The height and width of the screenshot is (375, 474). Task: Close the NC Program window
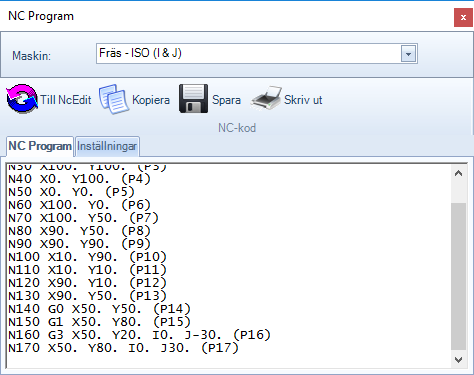click(x=463, y=18)
